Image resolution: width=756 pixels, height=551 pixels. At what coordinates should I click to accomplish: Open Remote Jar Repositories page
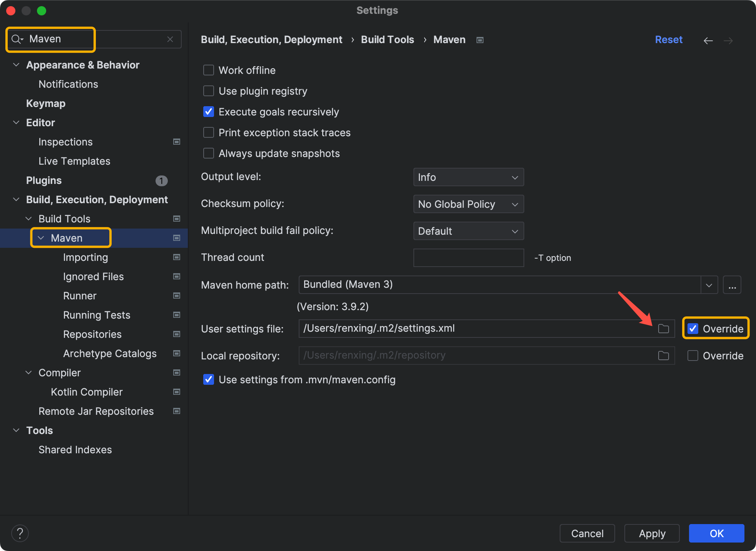click(96, 411)
